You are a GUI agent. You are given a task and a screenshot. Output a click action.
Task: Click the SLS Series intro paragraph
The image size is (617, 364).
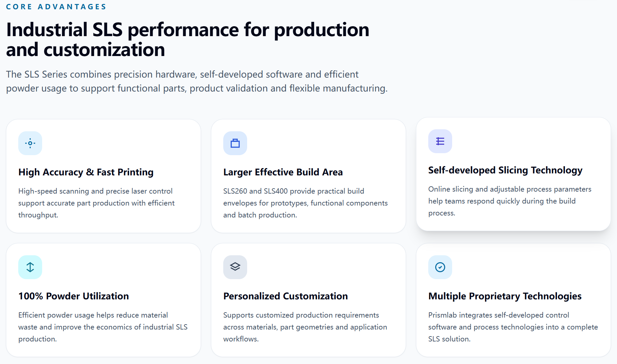coord(197,81)
